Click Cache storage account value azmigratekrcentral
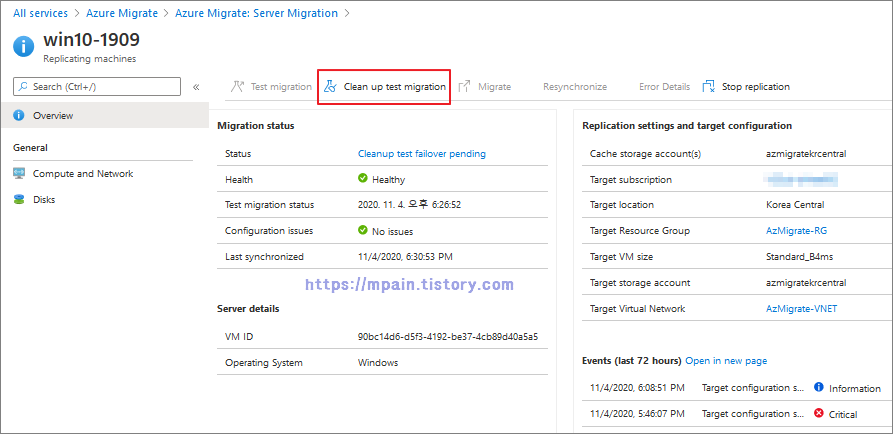 pyautogui.click(x=806, y=154)
